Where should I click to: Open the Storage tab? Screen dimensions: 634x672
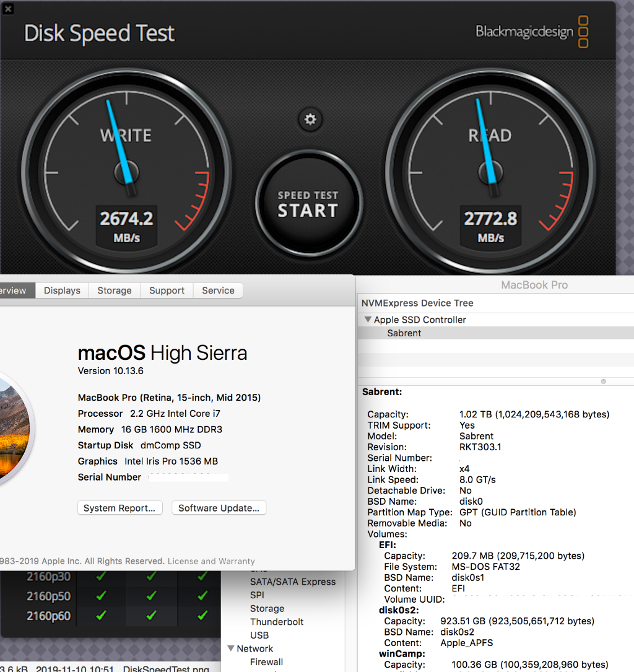coord(115,290)
